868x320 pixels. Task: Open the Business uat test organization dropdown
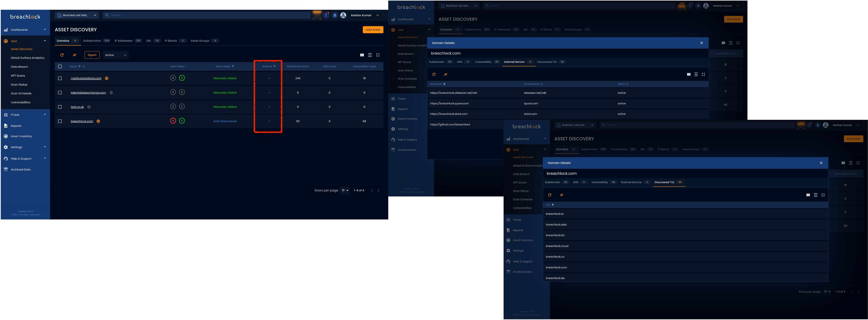click(x=77, y=15)
